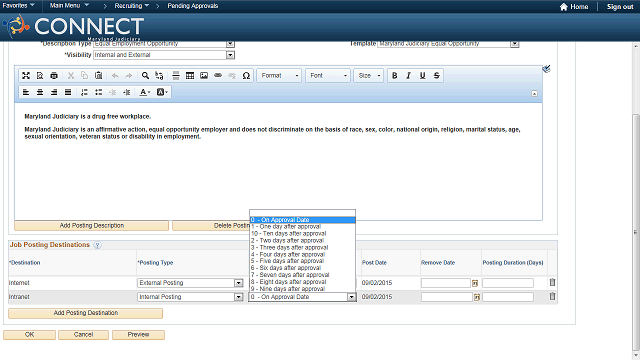
Task: Align text left
Action: [x=26, y=92]
